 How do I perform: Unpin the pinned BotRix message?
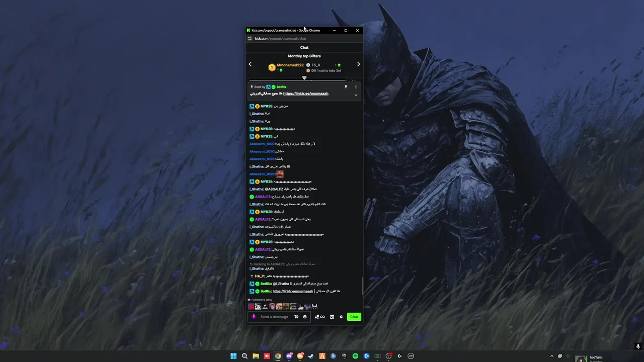click(x=346, y=87)
